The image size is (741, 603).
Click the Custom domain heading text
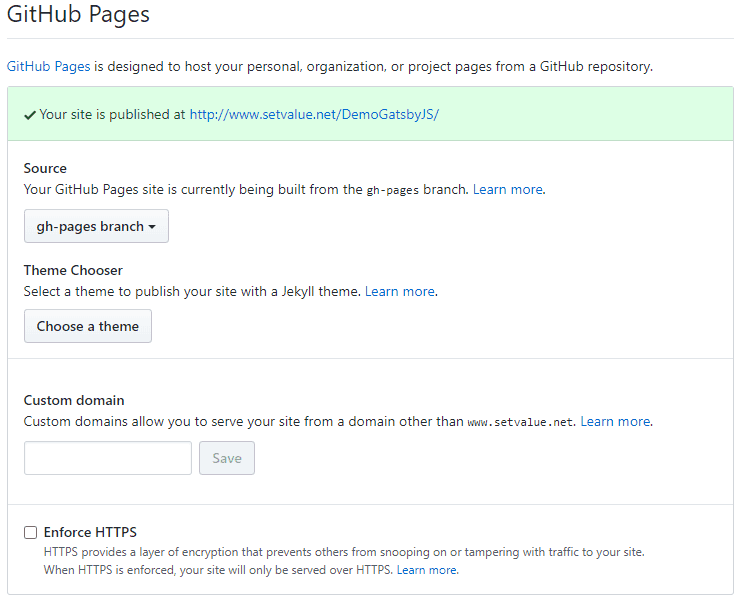(74, 400)
